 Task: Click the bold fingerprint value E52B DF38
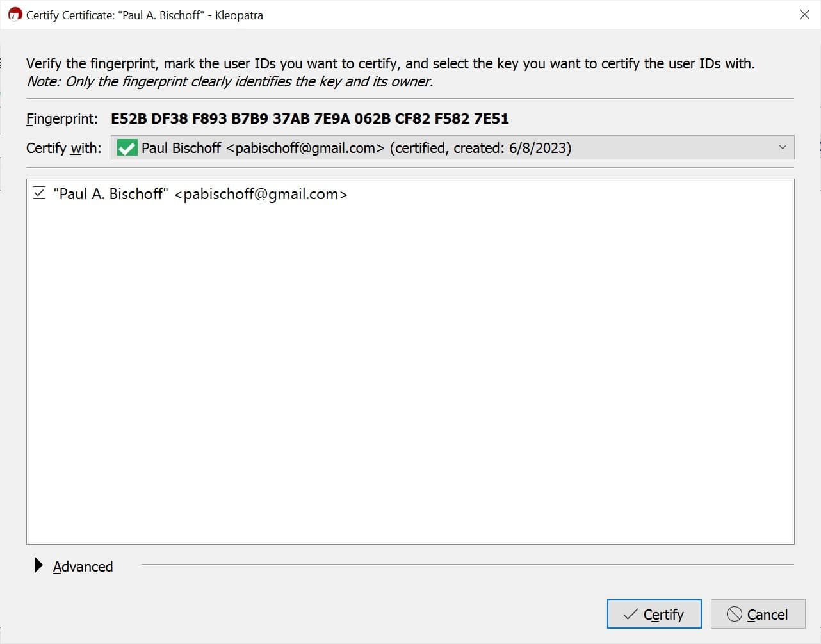click(310, 118)
